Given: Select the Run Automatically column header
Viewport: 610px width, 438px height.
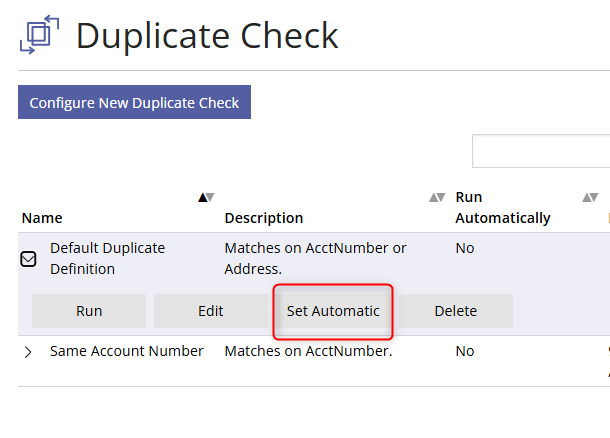Looking at the screenshot, I should tap(503, 207).
